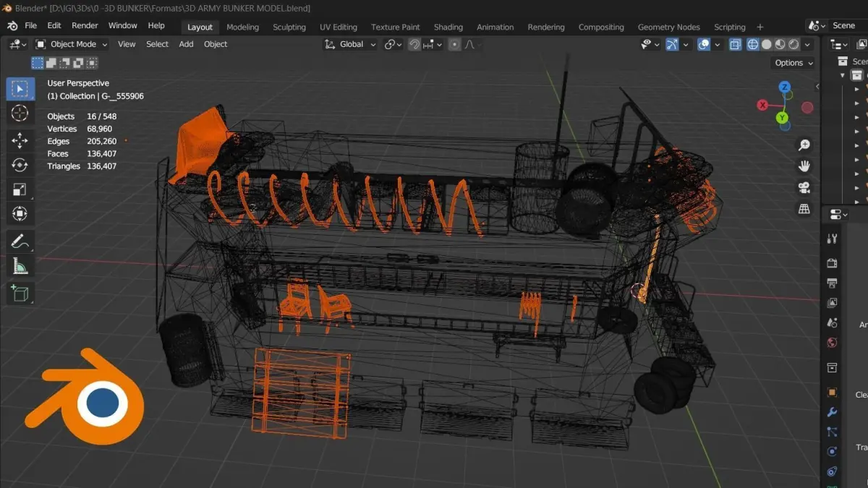Open the viewport Object menu
The width and height of the screenshot is (868, 488).
tap(216, 44)
